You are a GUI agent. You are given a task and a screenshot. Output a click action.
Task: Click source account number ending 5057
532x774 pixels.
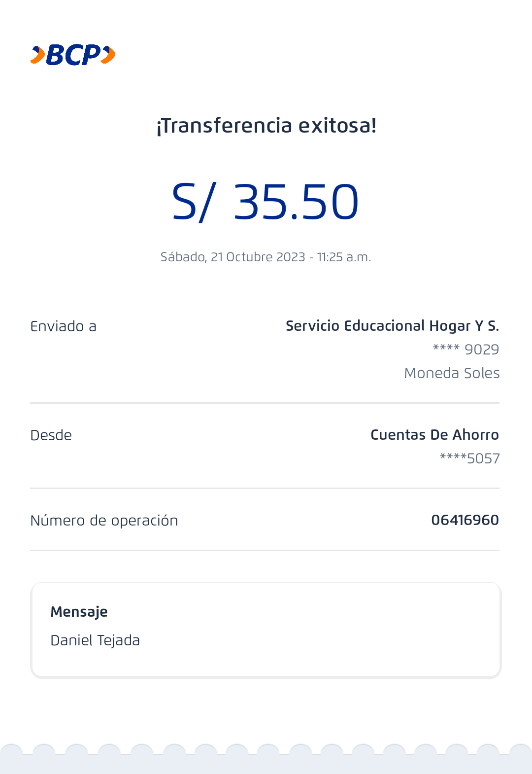click(469, 458)
